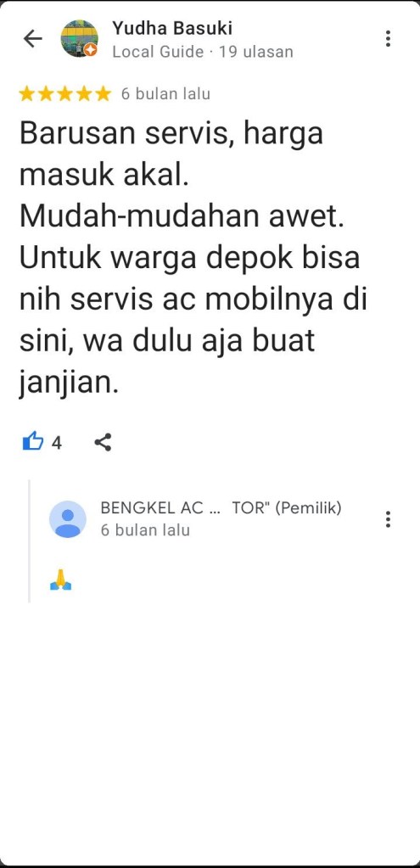This screenshot has width=420, height=868.
Task: Open the BENGKEL AC owner (Pemilik) name
Action: [221, 508]
